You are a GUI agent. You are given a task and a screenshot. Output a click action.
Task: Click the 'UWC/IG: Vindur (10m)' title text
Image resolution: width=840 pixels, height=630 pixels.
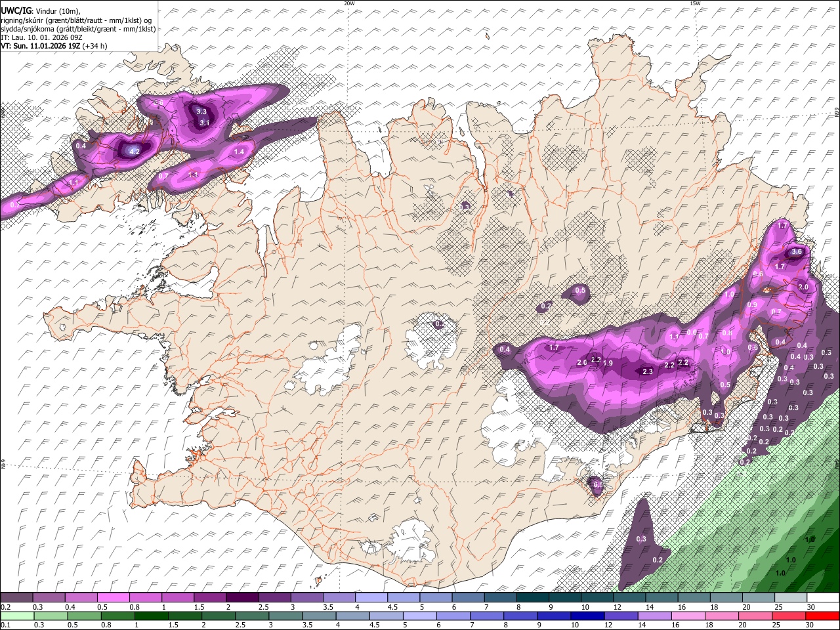pyautogui.click(x=40, y=10)
